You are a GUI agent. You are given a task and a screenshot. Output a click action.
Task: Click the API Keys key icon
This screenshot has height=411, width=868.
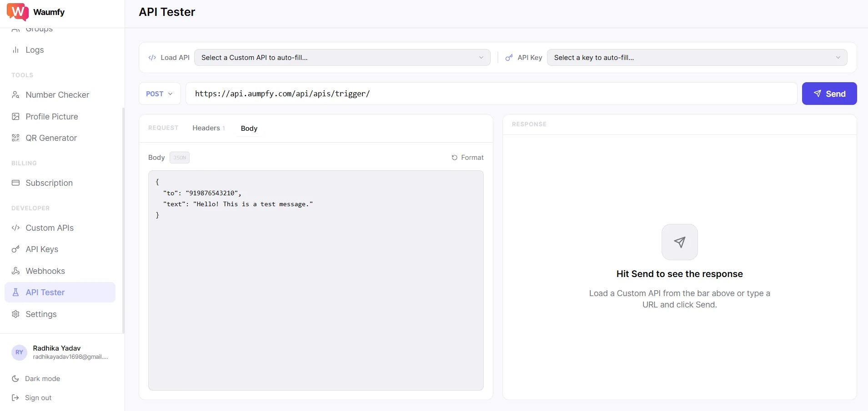(15, 249)
